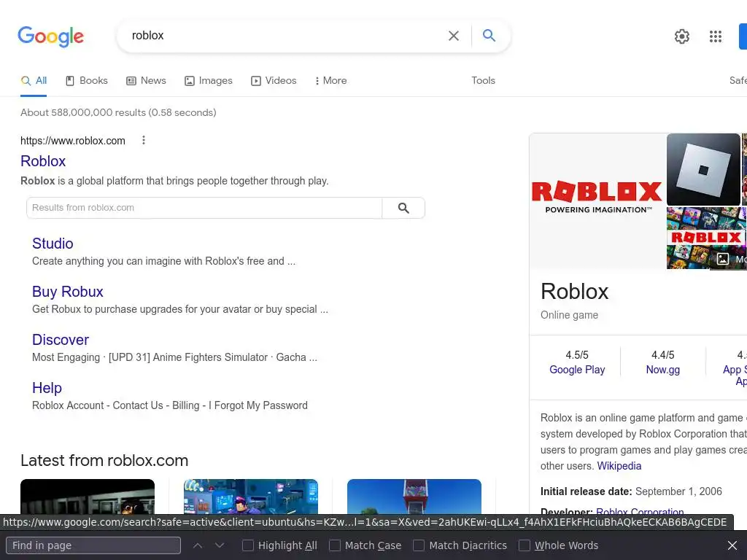Switch to the News tab
This screenshot has height=560, width=747.
[x=146, y=80]
